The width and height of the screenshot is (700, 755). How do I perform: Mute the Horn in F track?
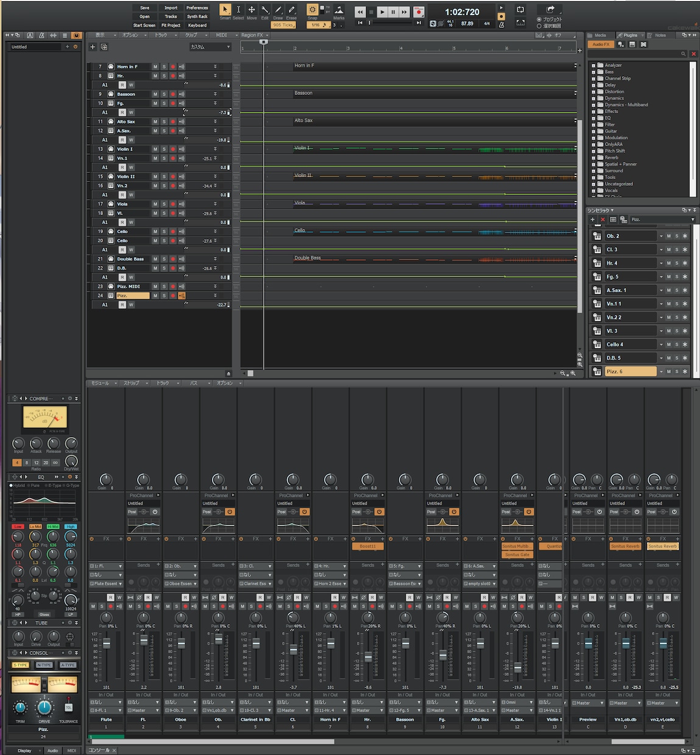click(155, 67)
